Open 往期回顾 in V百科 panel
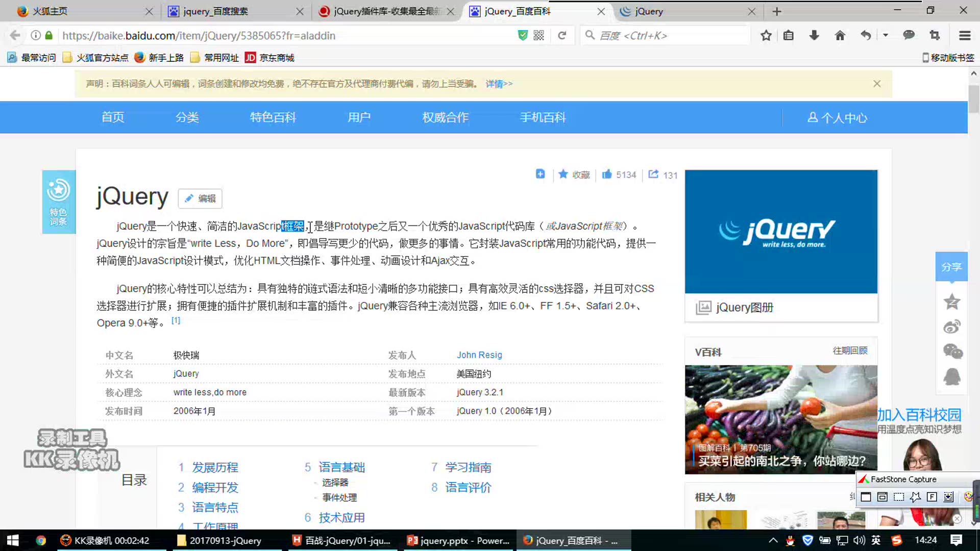The image size is (980, 551). [850, 350]
